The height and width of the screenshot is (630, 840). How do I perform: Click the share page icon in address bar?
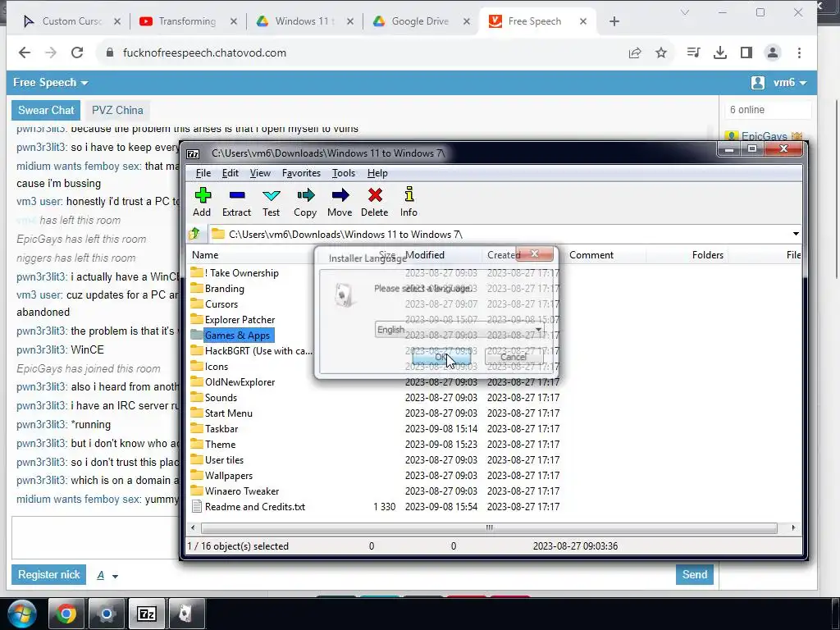coord(635,52)
